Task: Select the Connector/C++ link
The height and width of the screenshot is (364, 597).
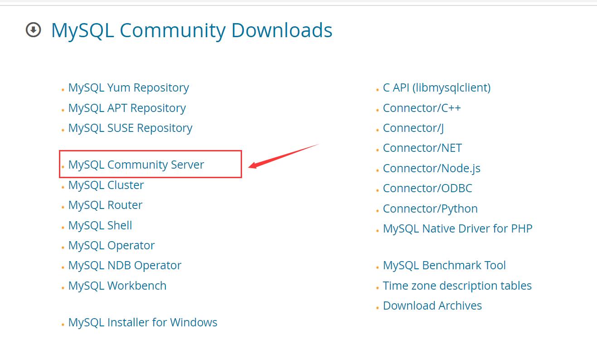Action: point(422,108)
